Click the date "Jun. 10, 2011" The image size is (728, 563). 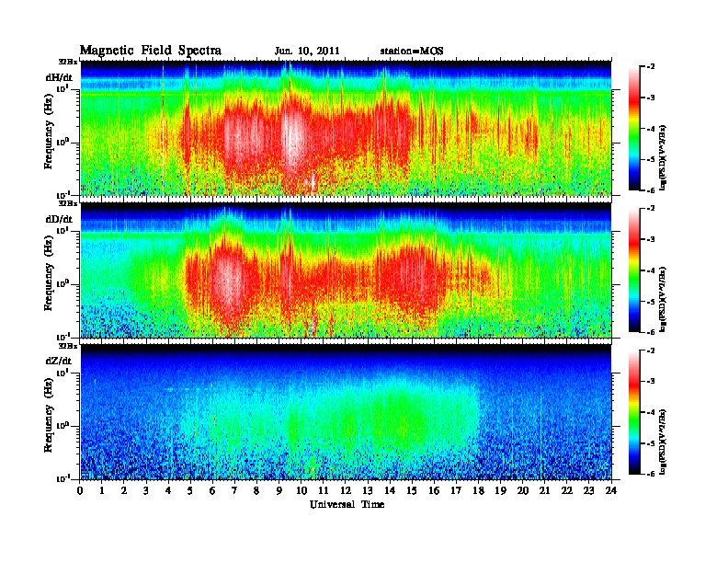point(307,52)
